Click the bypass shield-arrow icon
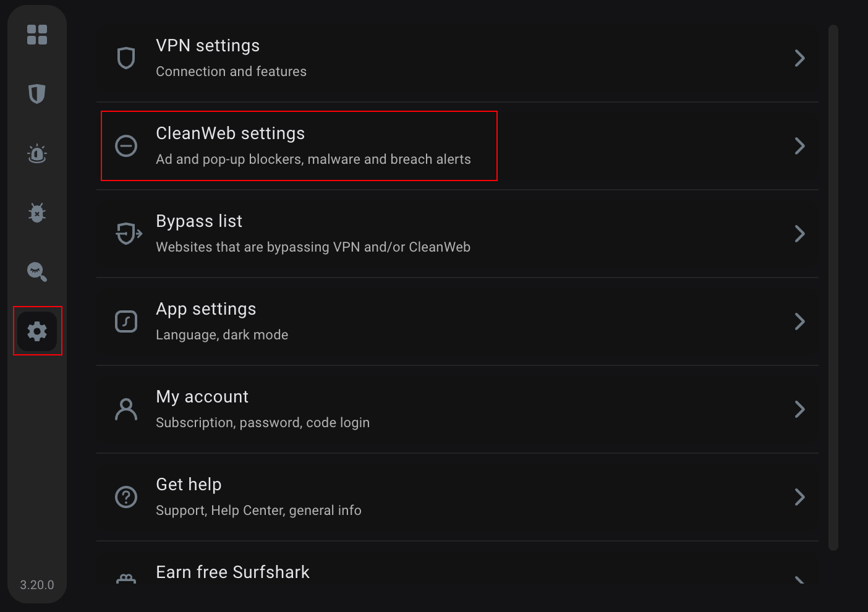The image size is (868, 612). [129, 234]
